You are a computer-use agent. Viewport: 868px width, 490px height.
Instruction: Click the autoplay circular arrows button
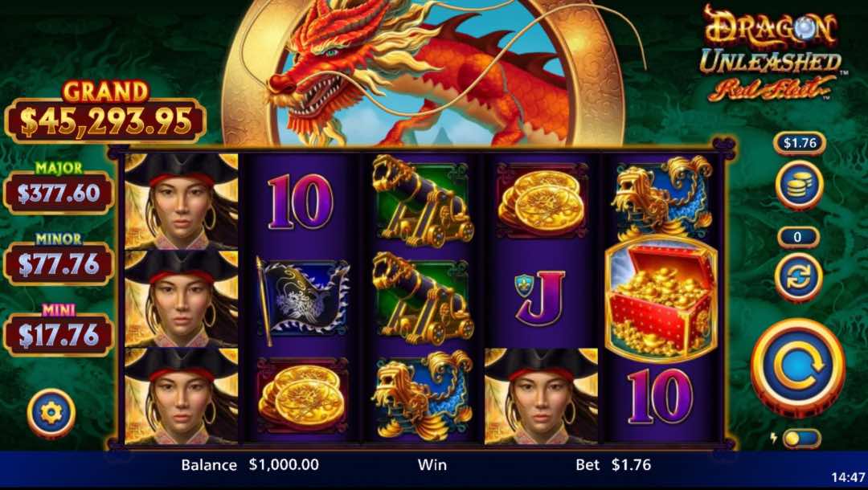click(798, 277)
